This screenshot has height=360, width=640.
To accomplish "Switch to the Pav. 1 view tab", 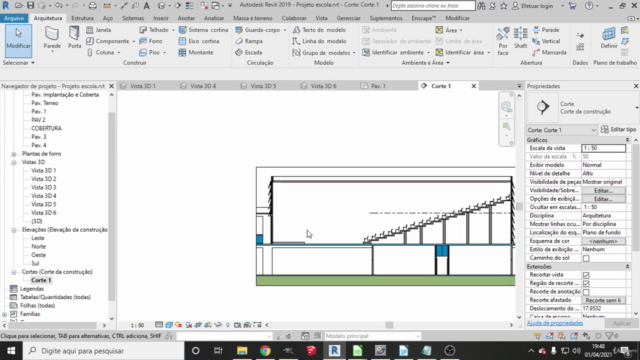I will click(x=378, y=86).
